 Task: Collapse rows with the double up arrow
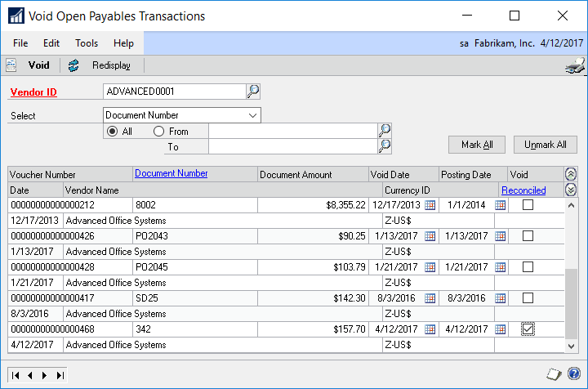pos(571,174)
